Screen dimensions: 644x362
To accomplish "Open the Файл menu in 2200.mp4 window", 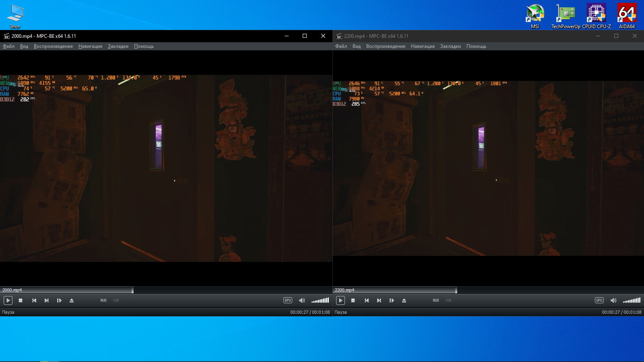I will point(341,46).
